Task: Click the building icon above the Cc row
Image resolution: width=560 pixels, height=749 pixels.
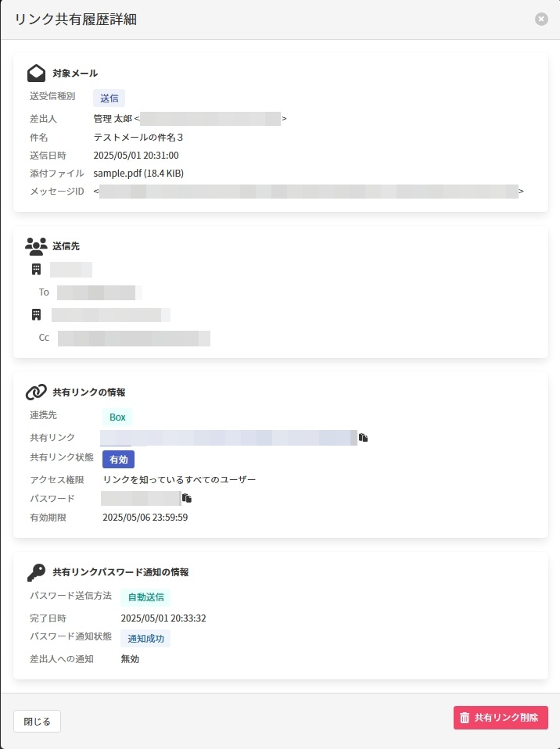Action: pyautogui.click(x=36, y=315)
